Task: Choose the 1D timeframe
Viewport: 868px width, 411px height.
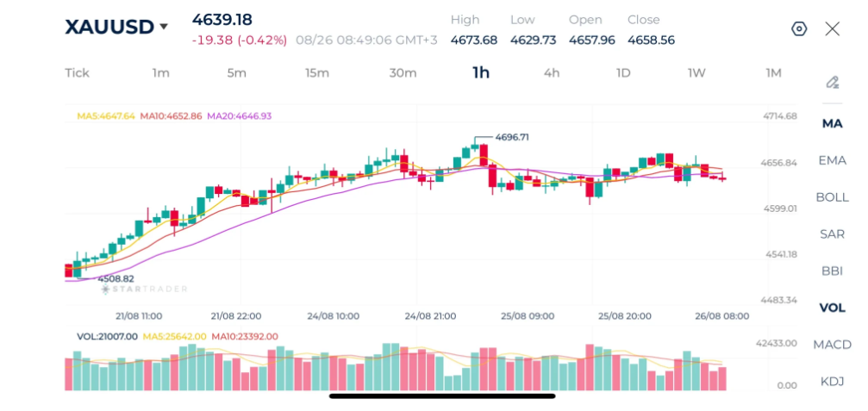Action: pos(623,73)
